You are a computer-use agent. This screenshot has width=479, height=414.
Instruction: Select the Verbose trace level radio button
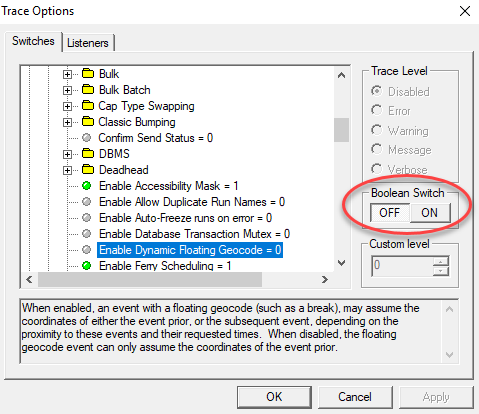pyautogui.click(x=377, y=169)
